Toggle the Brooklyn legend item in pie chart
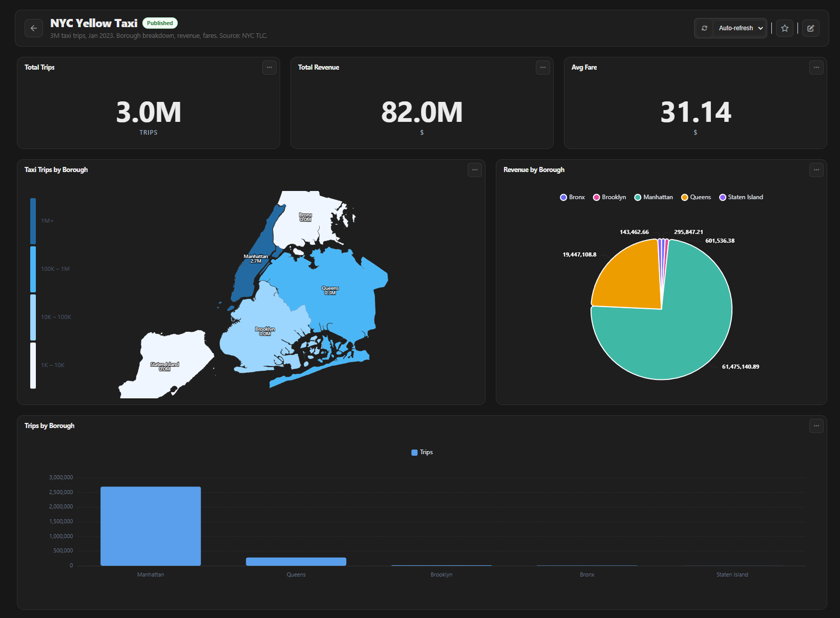Image resolution: width=840 pixels, height=618 pixels. (610, 197)
